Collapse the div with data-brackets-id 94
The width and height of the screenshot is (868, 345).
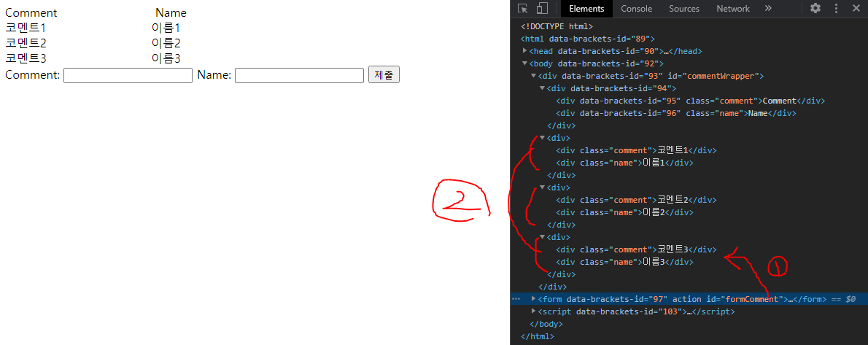click(543, 88)
